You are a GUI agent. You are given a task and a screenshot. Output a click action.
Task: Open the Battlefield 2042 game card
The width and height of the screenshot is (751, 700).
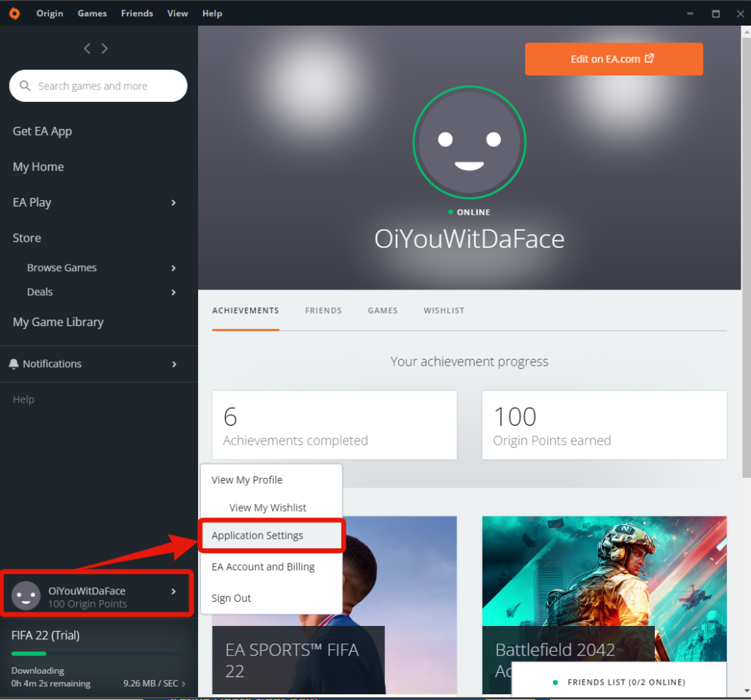tap(604, 605)
